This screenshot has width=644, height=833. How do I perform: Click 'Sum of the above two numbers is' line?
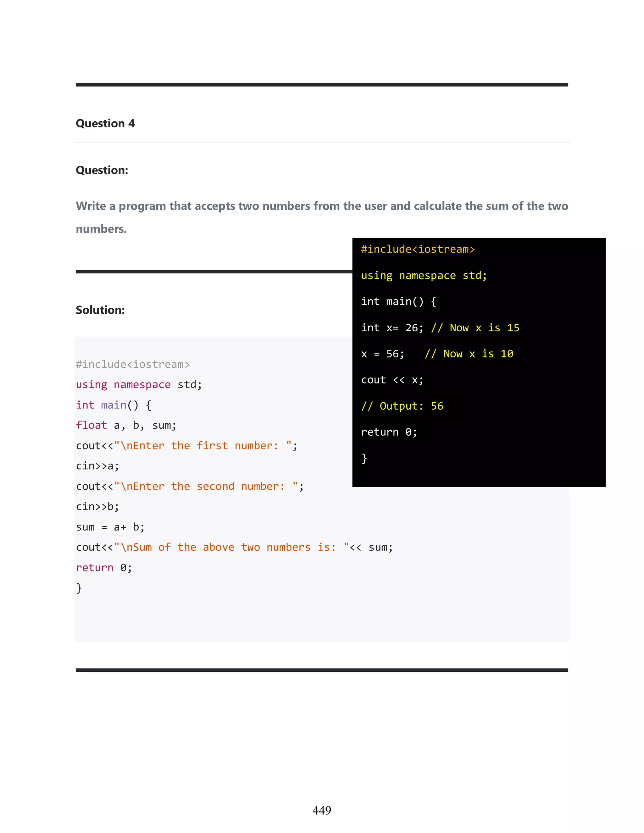point(234,547)
